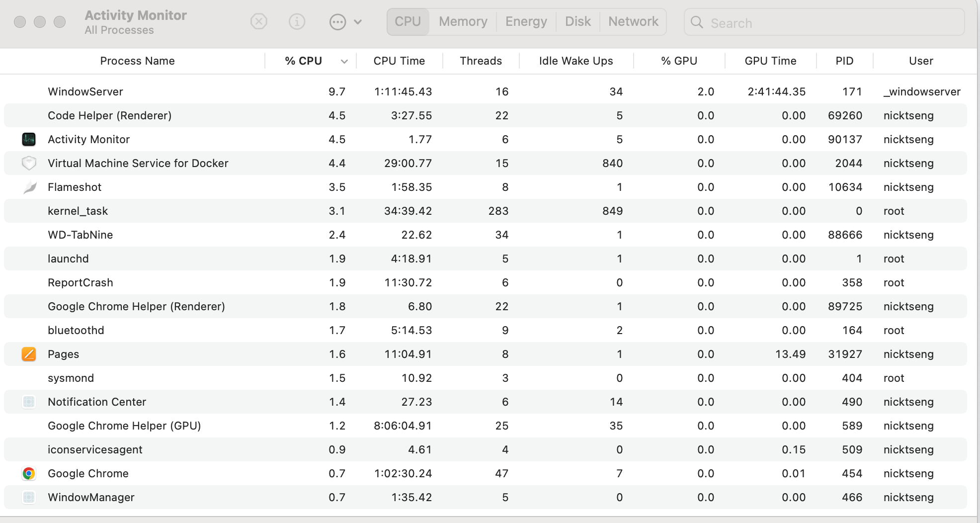Expand the chevron beside the ellipsis button

tap(358, 22)
